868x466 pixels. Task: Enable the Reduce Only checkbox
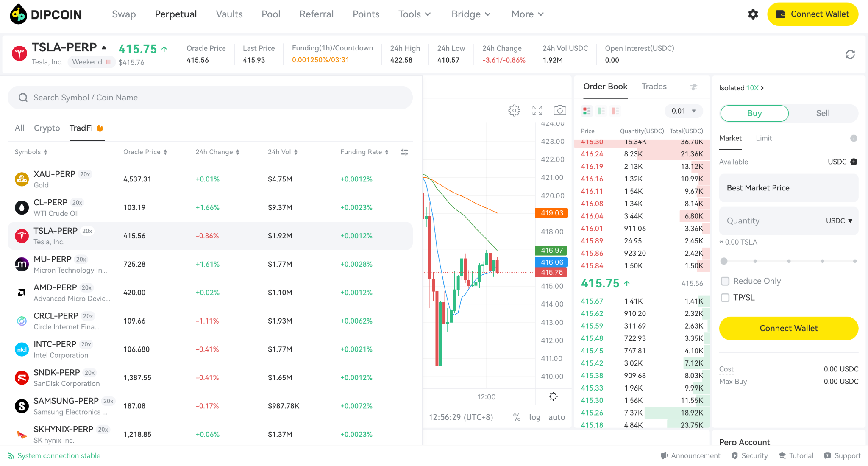(x=725, y=281)
